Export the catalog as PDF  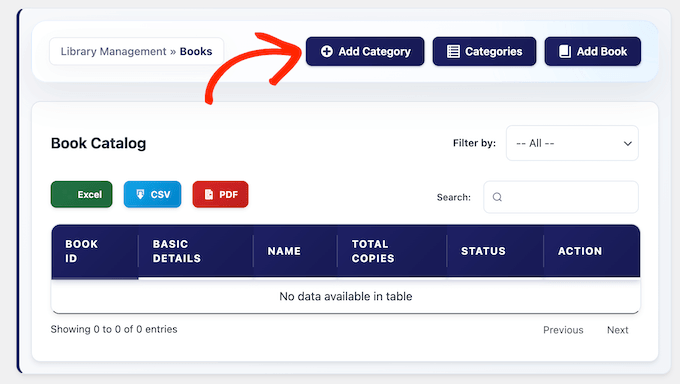coord(220,194)
